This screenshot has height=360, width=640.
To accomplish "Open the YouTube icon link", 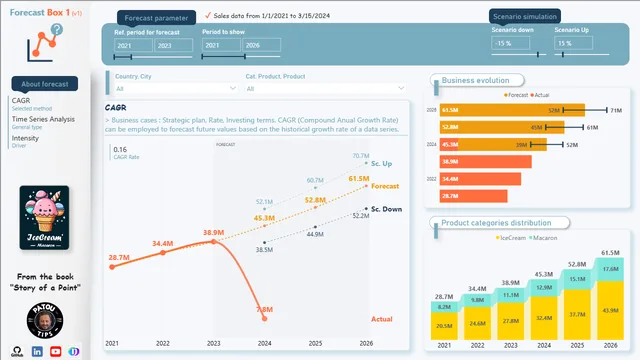I will click(x=56, y=351).
